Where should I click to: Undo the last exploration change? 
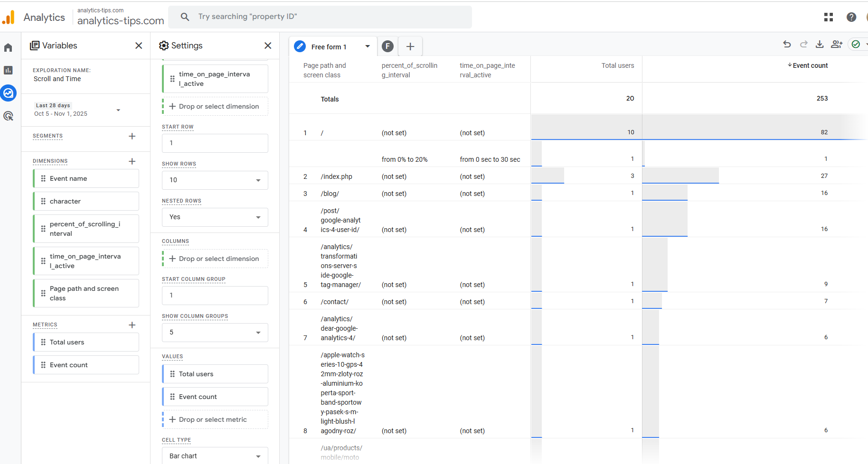[x=787, y=44]
